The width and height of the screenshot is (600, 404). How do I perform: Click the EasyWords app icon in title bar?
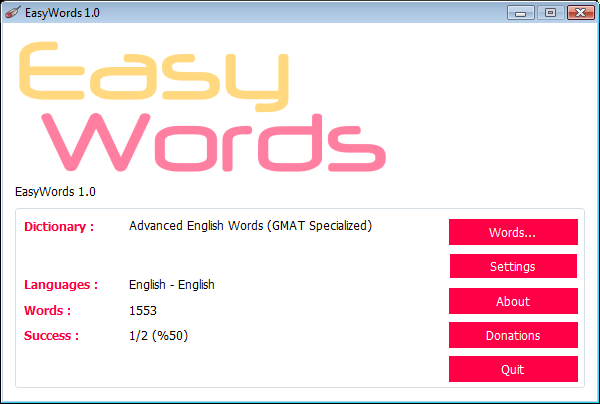tap(13, 12)
